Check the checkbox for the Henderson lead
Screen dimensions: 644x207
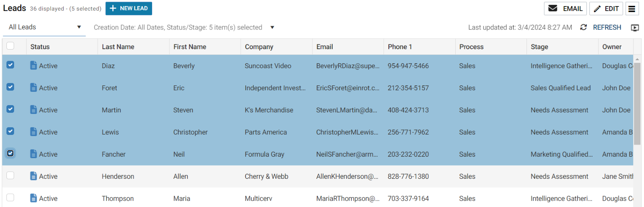coord(10,176)
